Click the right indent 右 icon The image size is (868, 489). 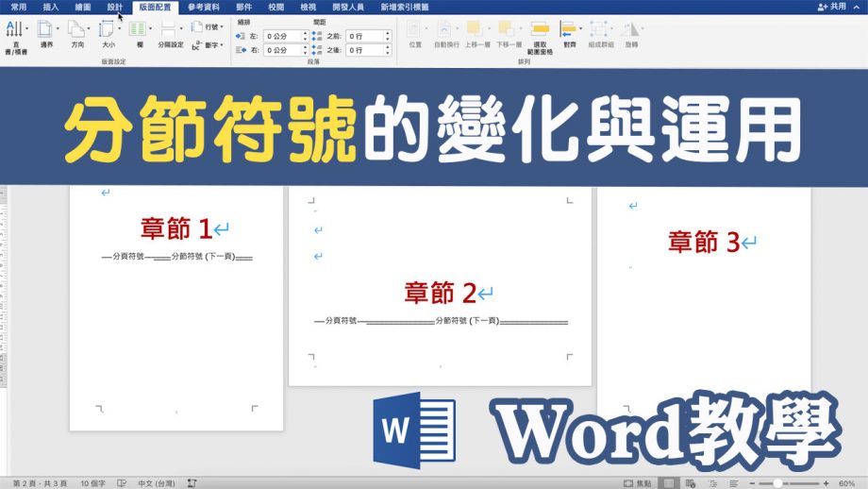(241, 50)
